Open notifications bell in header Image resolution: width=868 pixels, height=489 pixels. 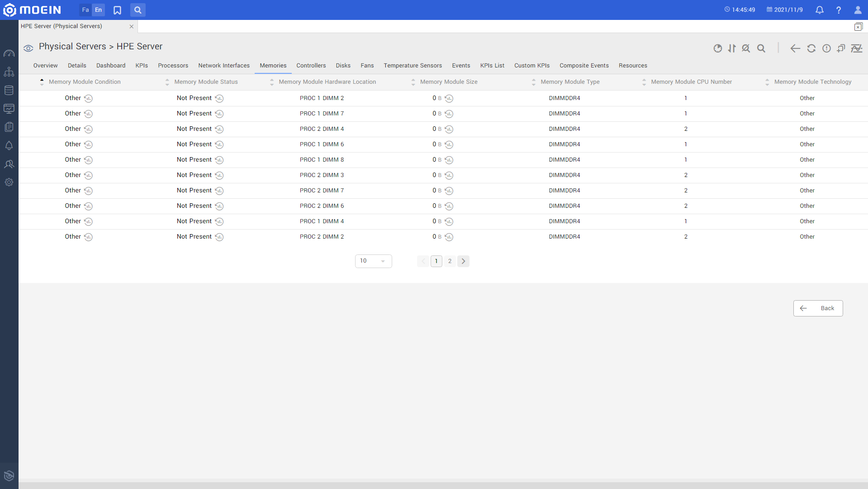[x=819, y=10]
